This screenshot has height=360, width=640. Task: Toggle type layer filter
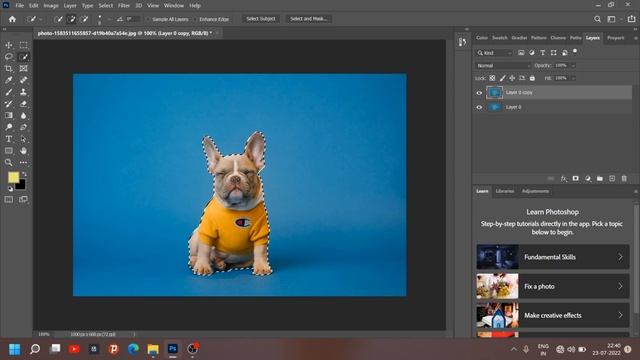542,53
